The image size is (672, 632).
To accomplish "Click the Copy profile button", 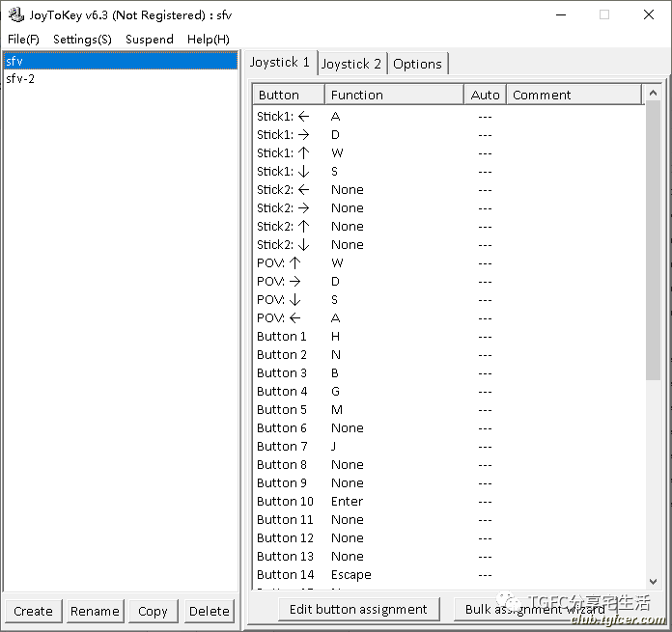I will pos(153,611).
